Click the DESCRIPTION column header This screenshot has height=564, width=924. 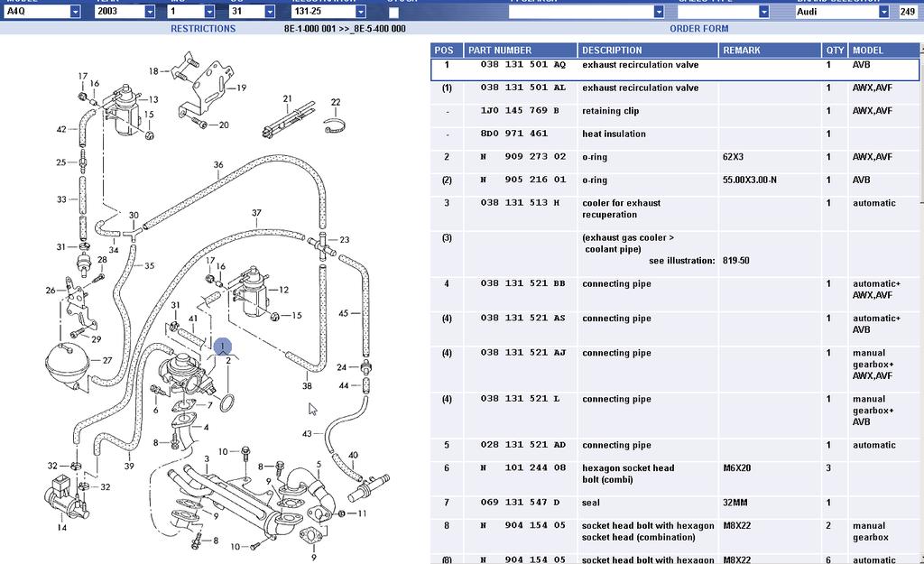[612, 51]
